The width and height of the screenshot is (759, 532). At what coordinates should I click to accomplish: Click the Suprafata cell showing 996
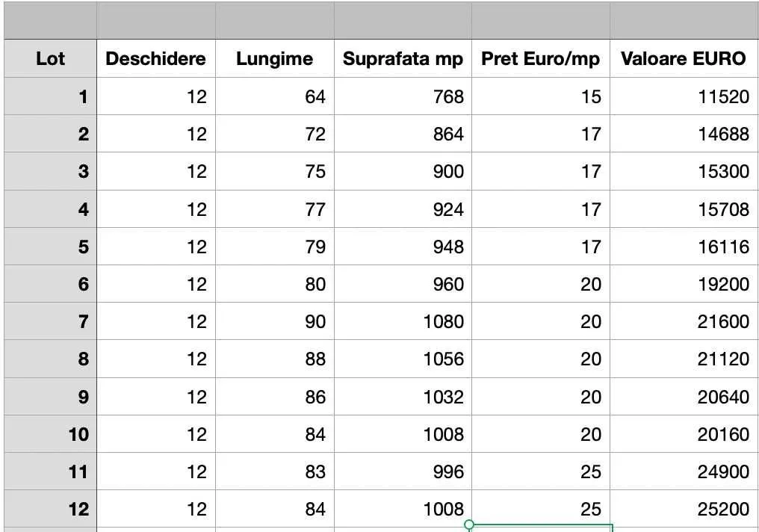click(403, 471)
